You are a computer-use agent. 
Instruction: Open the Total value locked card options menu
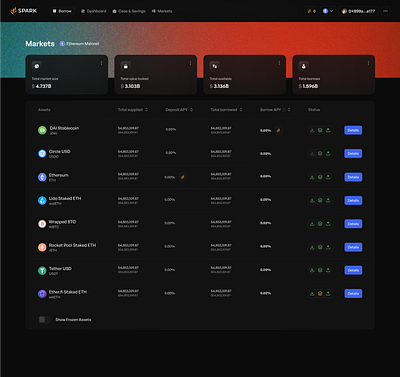(190, 63)
